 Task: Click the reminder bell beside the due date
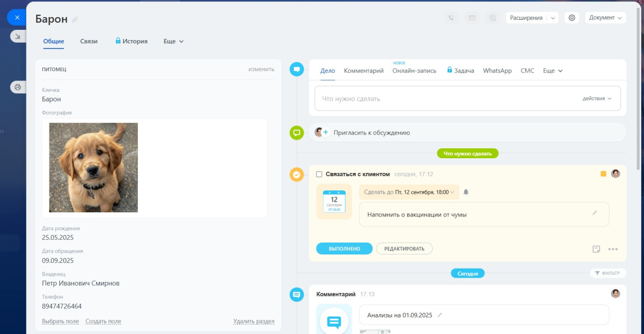pyautogui.click(x=466, y=192)
